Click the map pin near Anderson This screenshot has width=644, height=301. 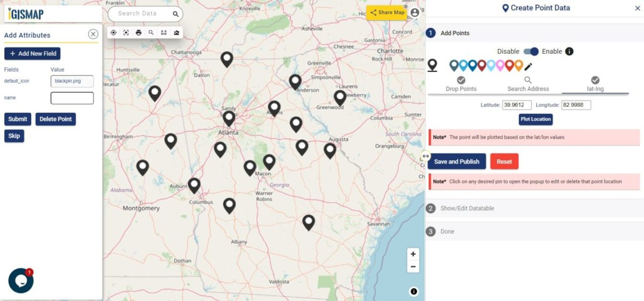[295, 82]
